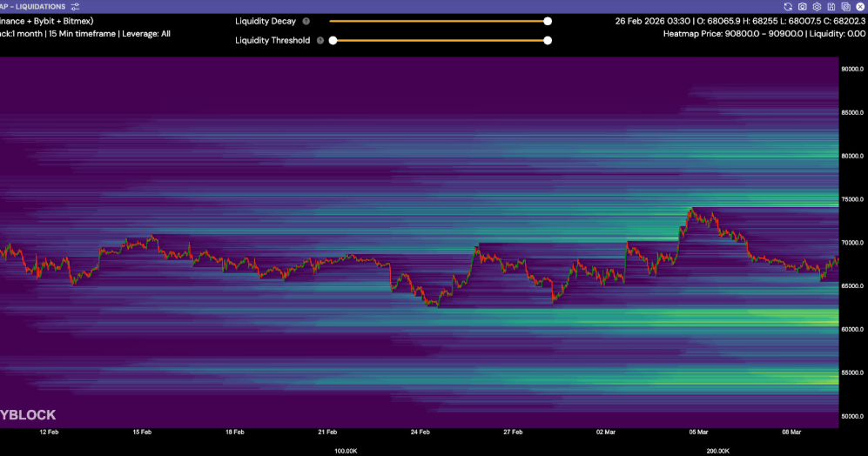Click the 80000.0 price axis label

(x=852, y=156)
